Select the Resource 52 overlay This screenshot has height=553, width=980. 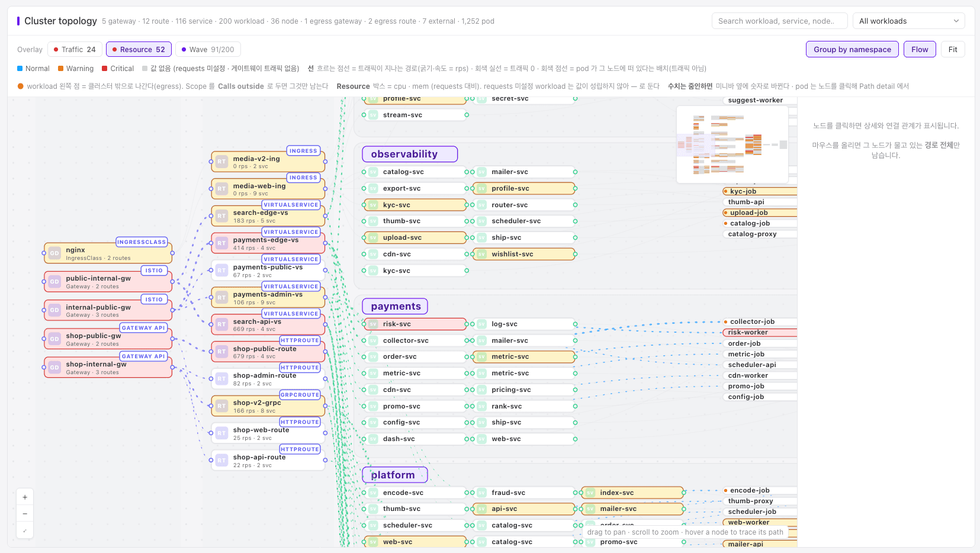pos(139,50)
